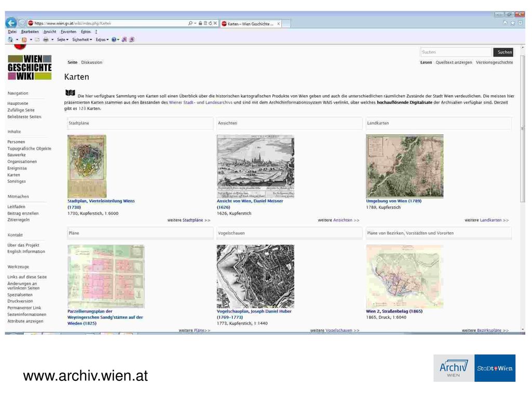
Task: Reload the page with the refresh icon
Action: pos(210,23)
